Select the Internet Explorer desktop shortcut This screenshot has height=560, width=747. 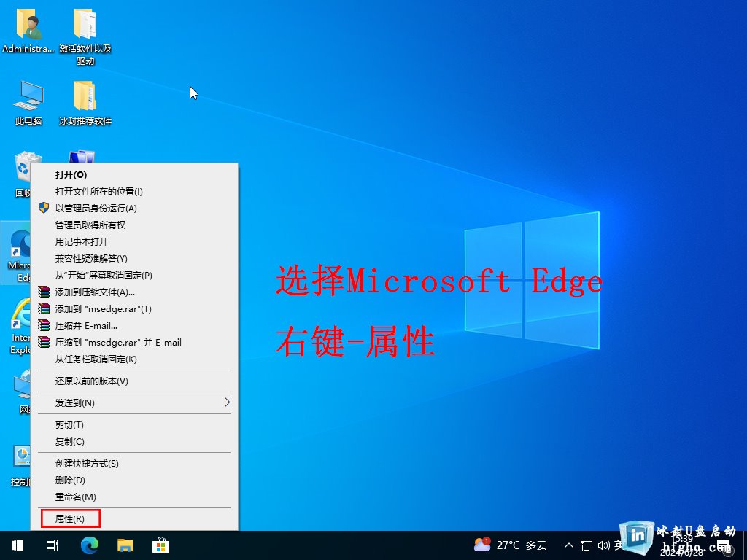20,326
